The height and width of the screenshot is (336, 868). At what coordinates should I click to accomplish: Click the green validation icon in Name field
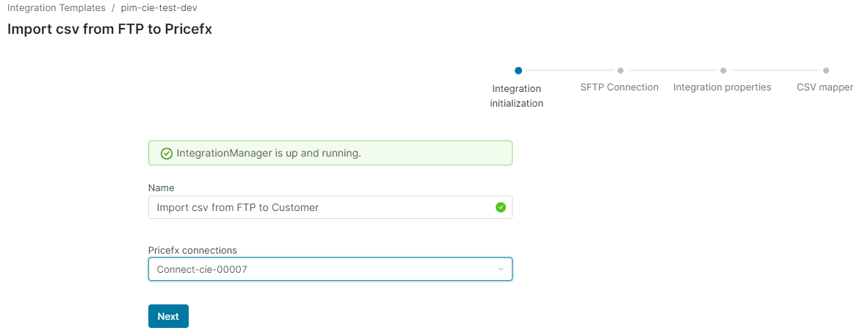[501, 207]
